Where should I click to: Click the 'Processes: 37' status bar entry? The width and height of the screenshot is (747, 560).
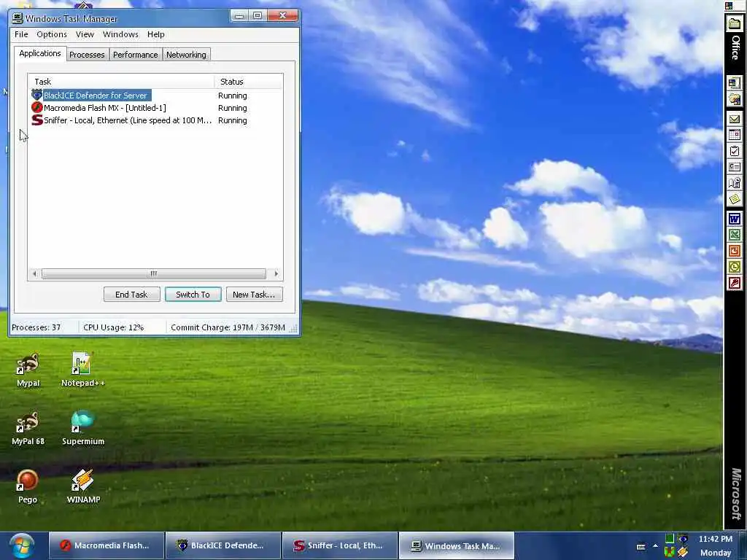point(36,327)
